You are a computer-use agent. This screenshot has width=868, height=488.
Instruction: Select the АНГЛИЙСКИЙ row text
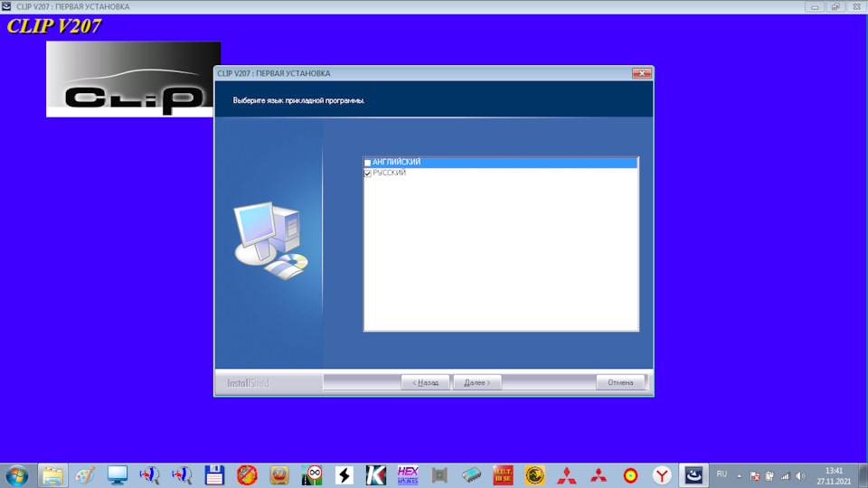click(x=396, y=162)
